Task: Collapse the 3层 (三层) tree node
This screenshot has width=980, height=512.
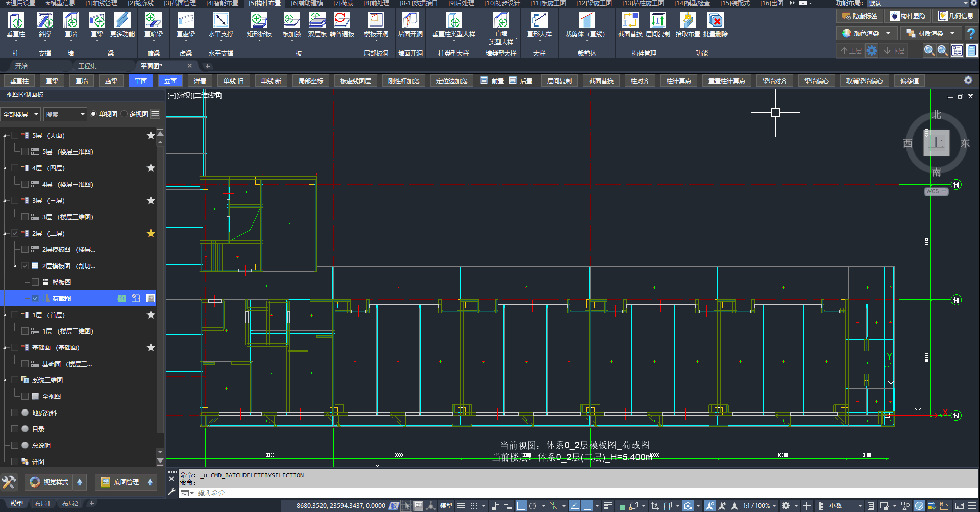Action: point(5,200)
